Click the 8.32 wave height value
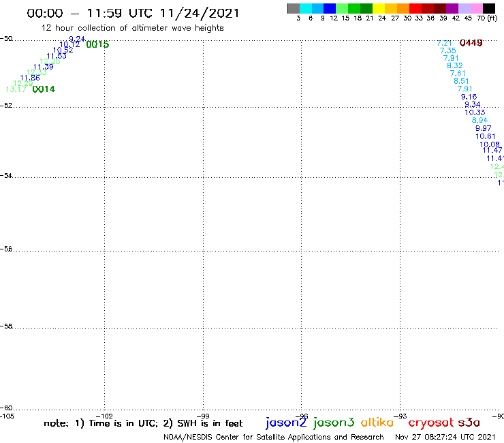 pyautogui.click(x=454, y=65)
